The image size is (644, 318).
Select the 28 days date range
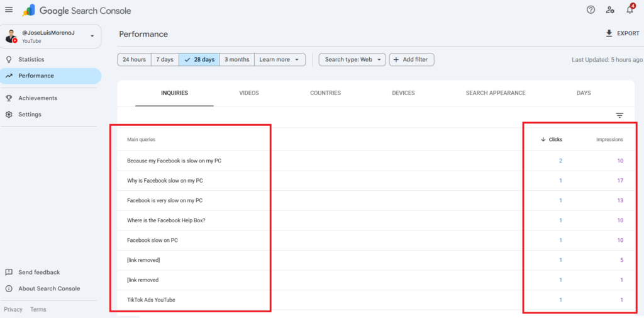click(199, 60)
